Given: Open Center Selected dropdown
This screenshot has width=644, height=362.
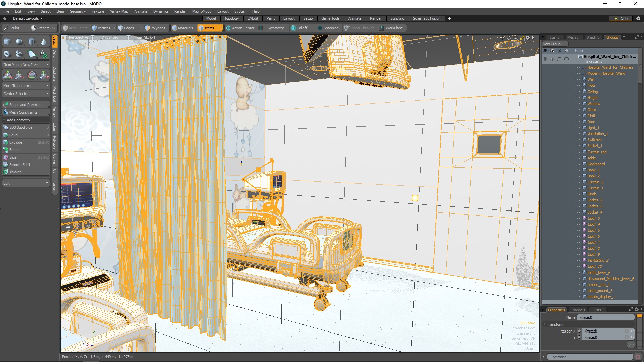Looking at the screenshot, I should pyautogui.click(x=26, y=94).
